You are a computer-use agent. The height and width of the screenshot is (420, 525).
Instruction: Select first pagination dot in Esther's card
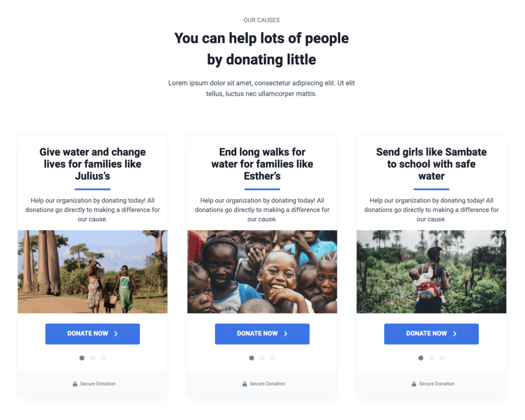pos(251,358)
